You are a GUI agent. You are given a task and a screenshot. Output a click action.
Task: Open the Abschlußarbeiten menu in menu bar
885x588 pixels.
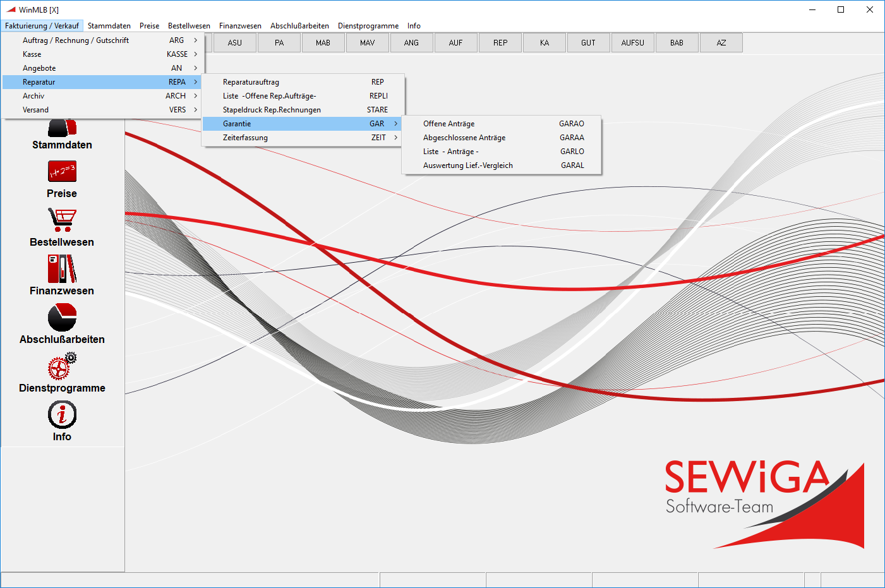[x=300, y=26]
